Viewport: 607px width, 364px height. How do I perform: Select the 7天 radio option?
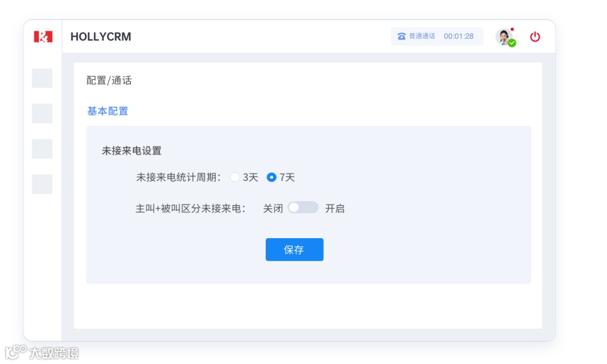(x=271, y=177)
